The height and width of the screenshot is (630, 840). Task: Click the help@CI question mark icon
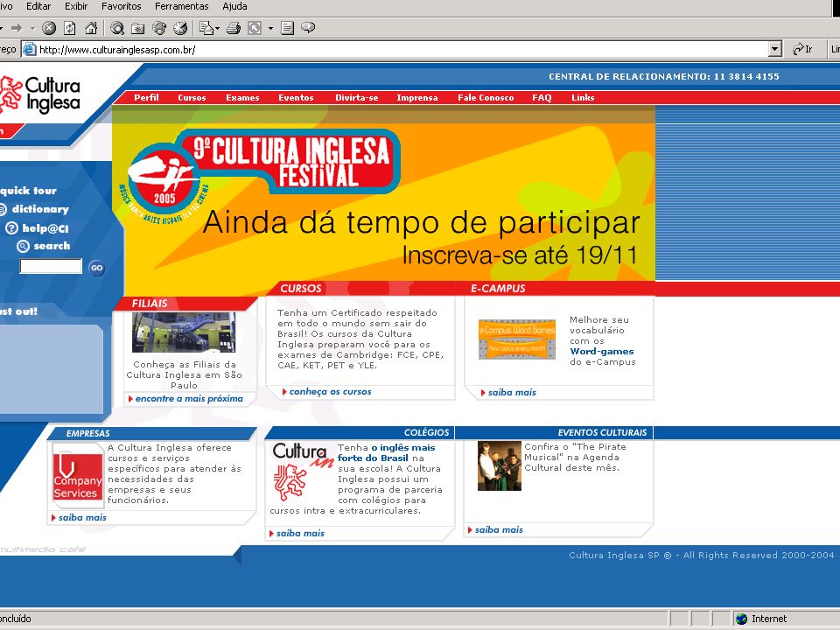[x=11, y=228]
